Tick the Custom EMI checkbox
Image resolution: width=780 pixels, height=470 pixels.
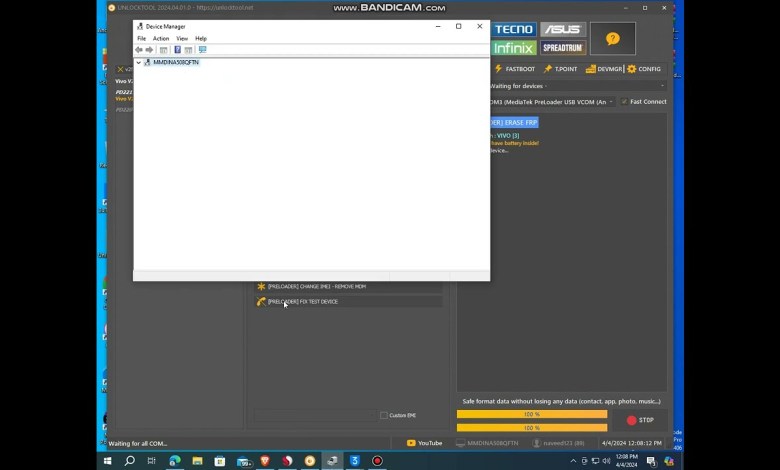[383, 415]
